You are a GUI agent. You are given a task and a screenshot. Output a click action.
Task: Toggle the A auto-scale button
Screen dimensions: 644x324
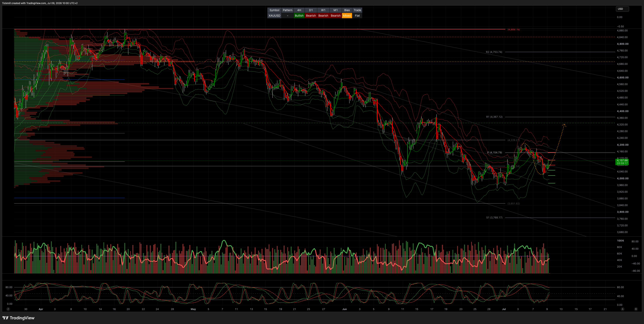[623, 309]
